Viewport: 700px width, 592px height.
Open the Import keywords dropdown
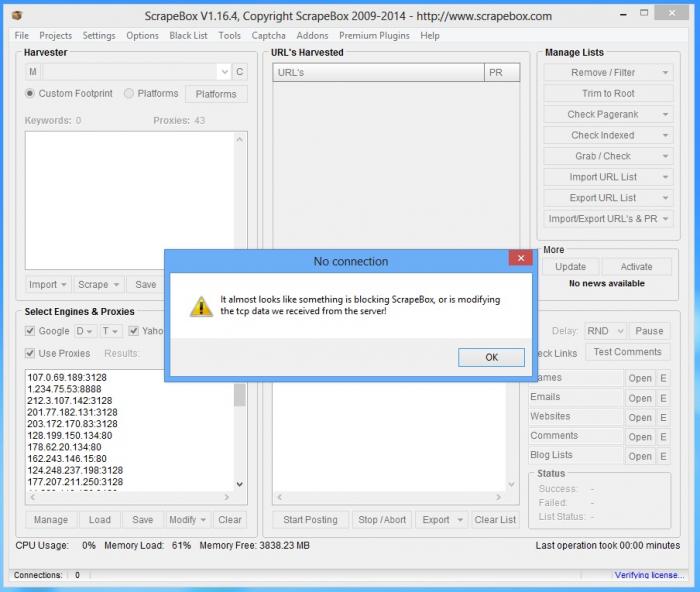point(47,284)
